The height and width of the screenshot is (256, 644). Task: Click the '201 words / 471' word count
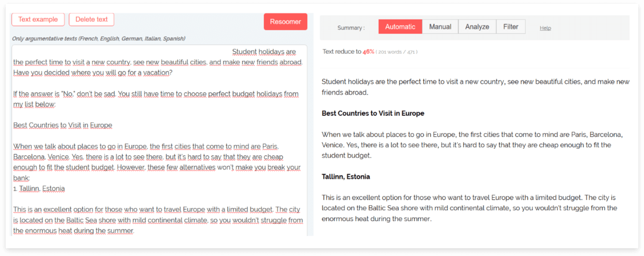397,52
